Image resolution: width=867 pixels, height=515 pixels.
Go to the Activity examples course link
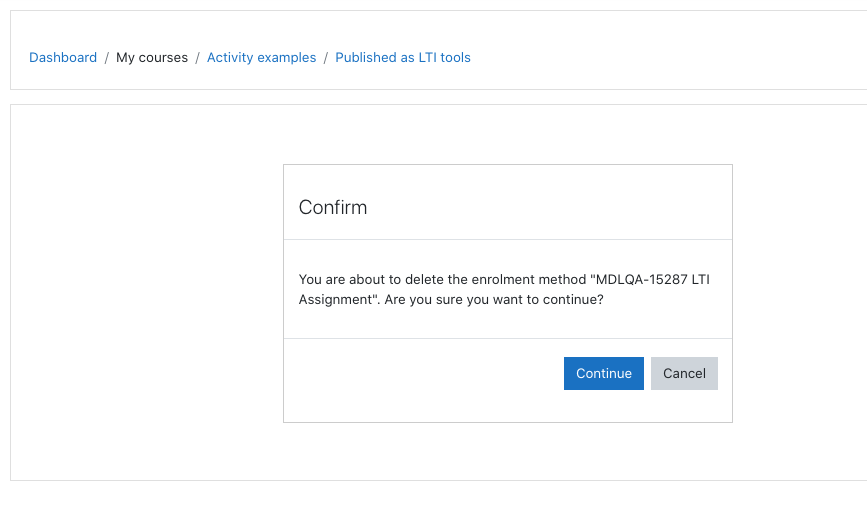coord(262,58)
